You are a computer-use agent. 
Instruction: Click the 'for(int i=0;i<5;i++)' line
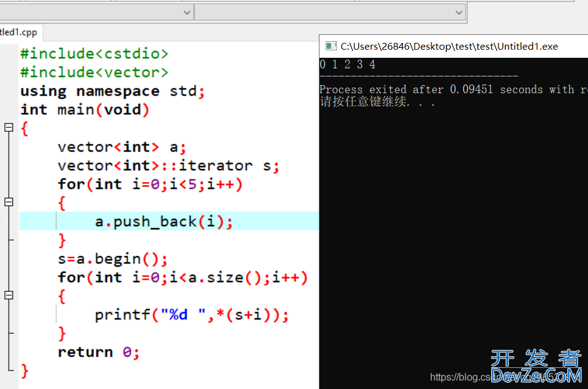tap(150, 185)
